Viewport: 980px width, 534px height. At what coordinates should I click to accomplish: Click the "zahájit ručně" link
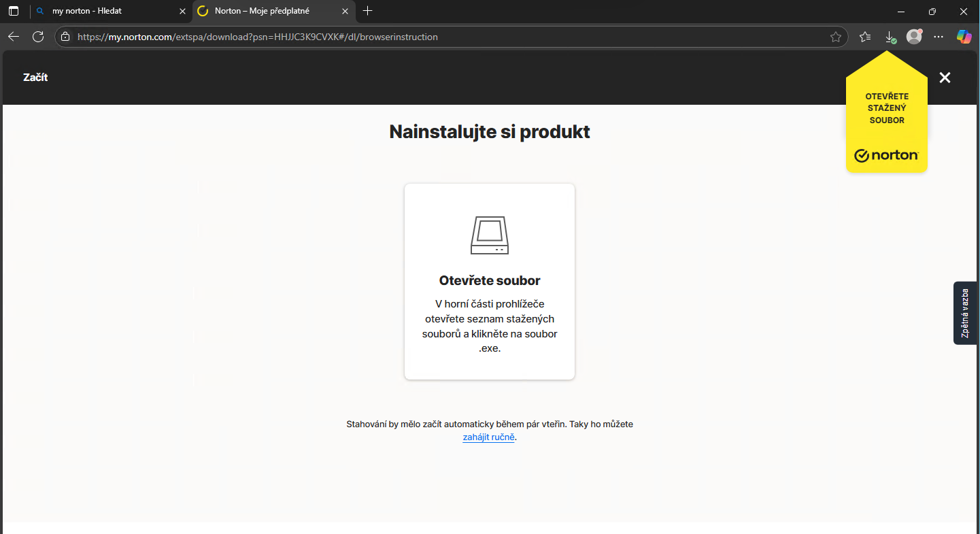488,437
